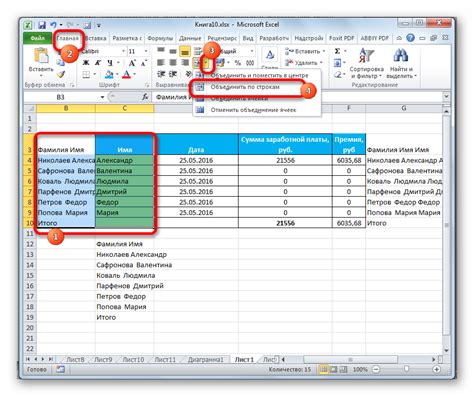Switch to Page Layout view icon
The height and width of the screenshot is (396, 474).
[334, 369]
